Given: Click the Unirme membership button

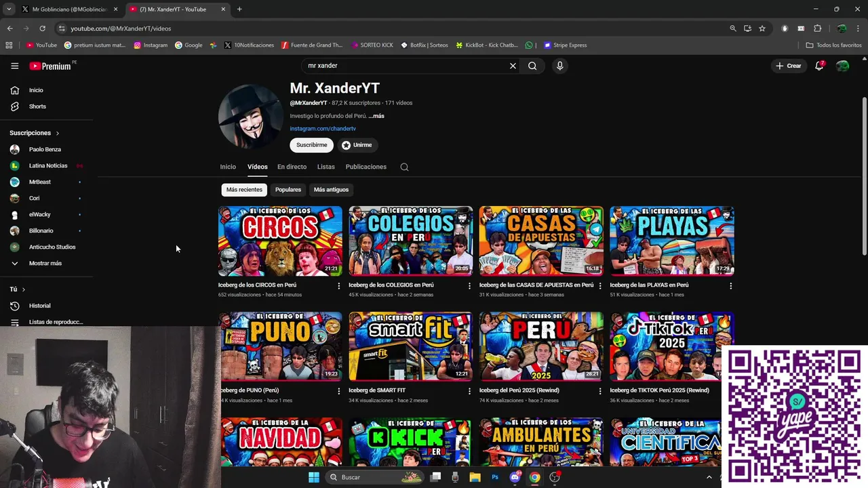Looking at the screenshot, I should pos(357,145).
